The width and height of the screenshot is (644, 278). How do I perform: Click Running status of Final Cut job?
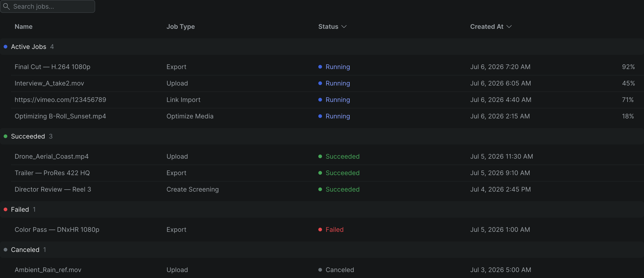coord(334,67)
